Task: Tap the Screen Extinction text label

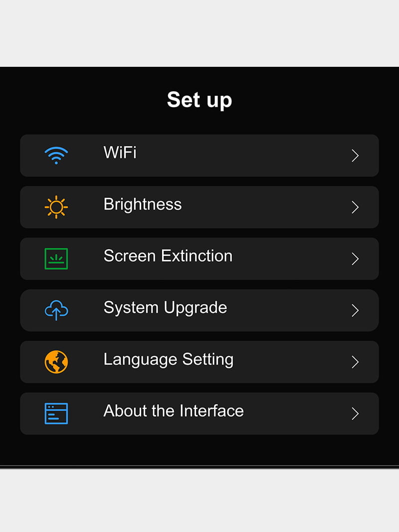Action: [168, 256]
